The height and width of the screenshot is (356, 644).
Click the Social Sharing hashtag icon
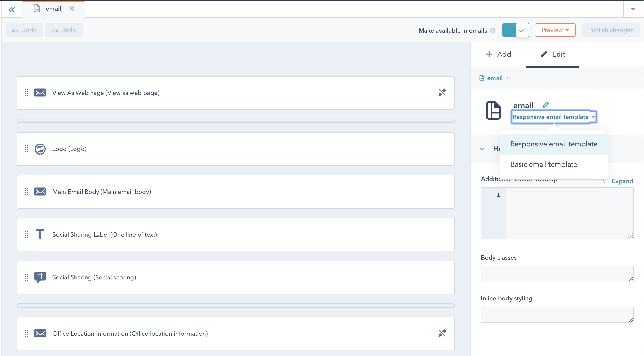click(x=40, y=277)
